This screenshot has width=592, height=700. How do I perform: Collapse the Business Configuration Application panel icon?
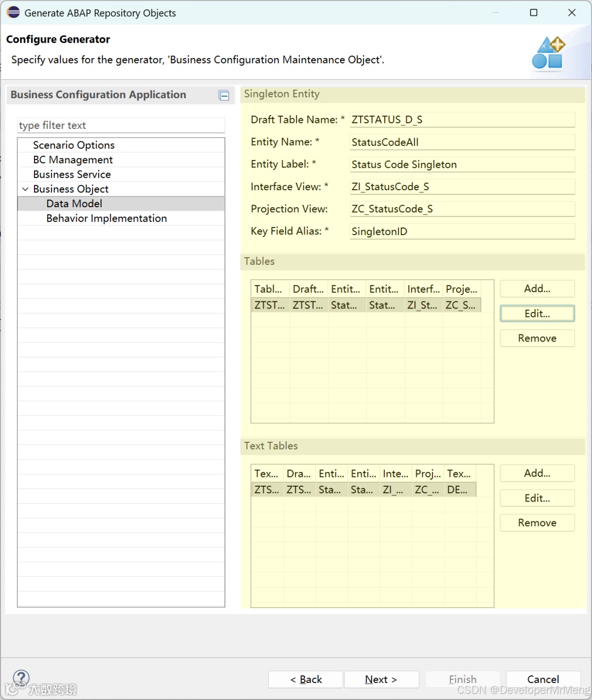pos(224,95)
